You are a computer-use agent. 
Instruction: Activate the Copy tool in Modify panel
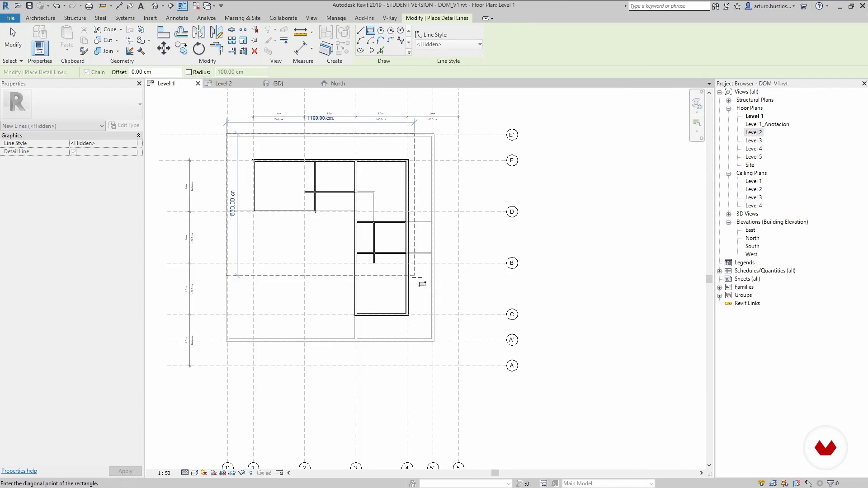click(x=181, y=48)
